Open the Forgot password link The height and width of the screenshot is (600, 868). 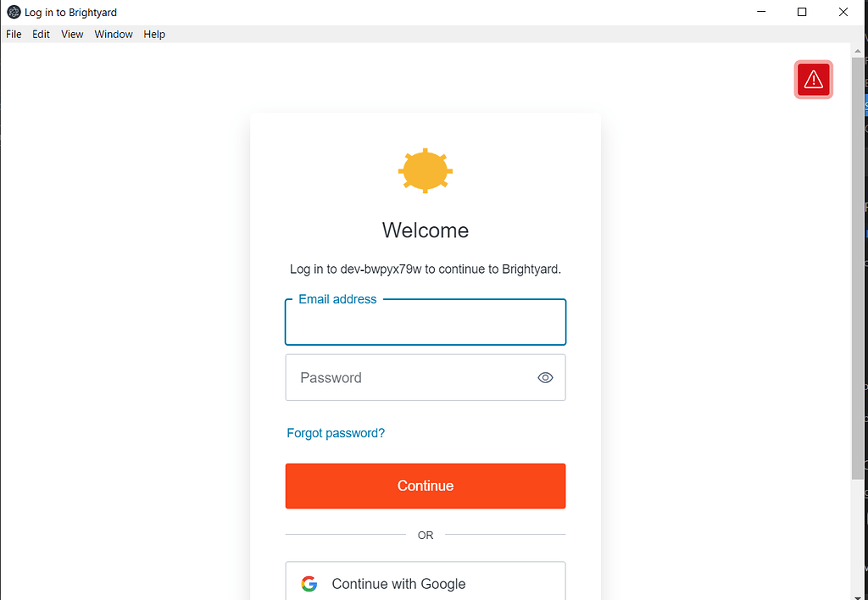coord(336,433)
